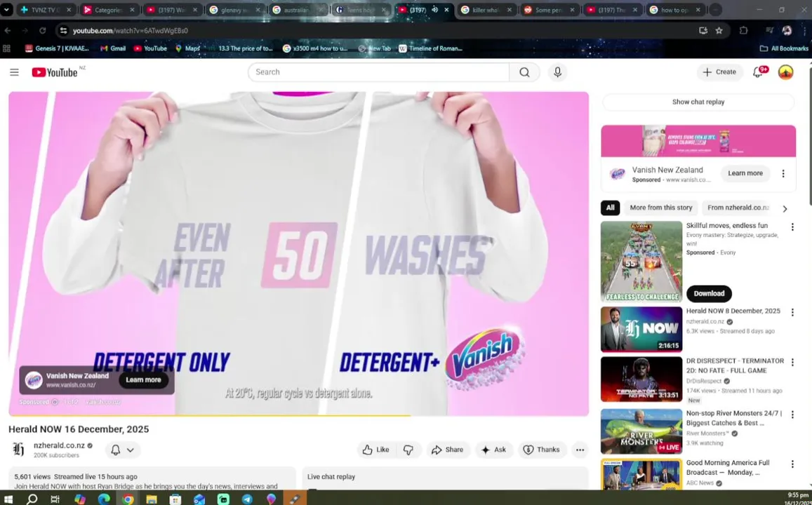Open options for Non-stop River Monsters stream
Screen dimensions: 812x505
tap(792, 415)
